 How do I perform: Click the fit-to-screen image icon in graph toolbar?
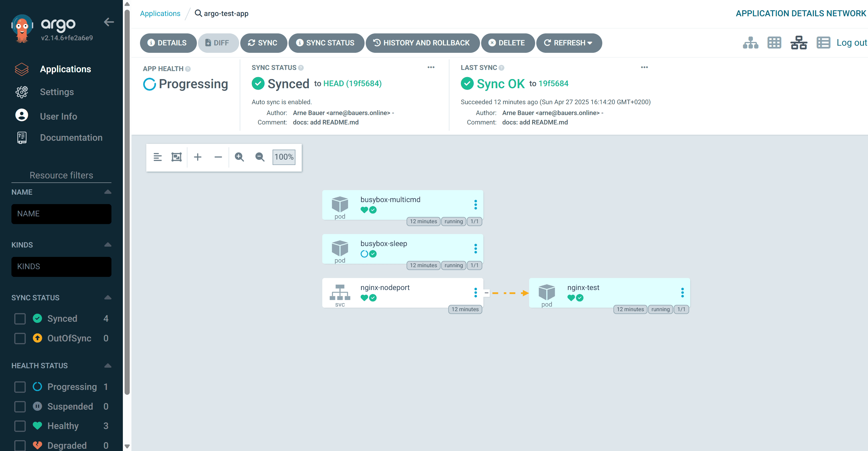tap(177, 157)
